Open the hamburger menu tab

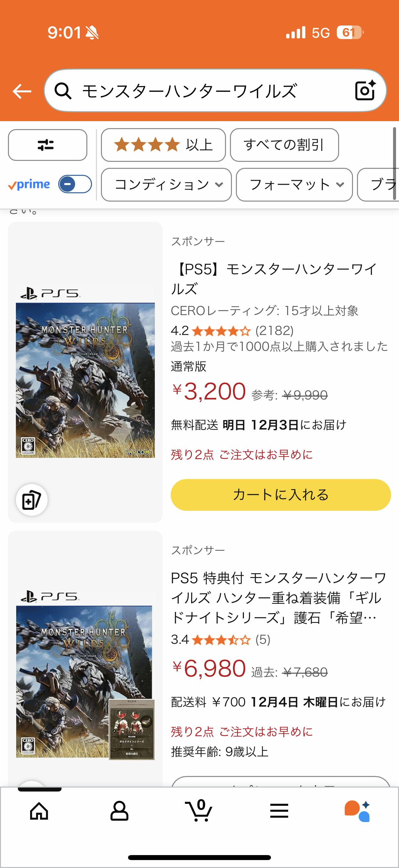tap(279, 810)
